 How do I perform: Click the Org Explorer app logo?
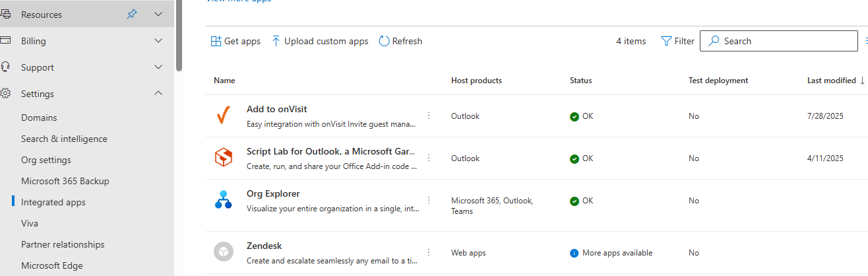pyautogui.click(x=223, y=199)
